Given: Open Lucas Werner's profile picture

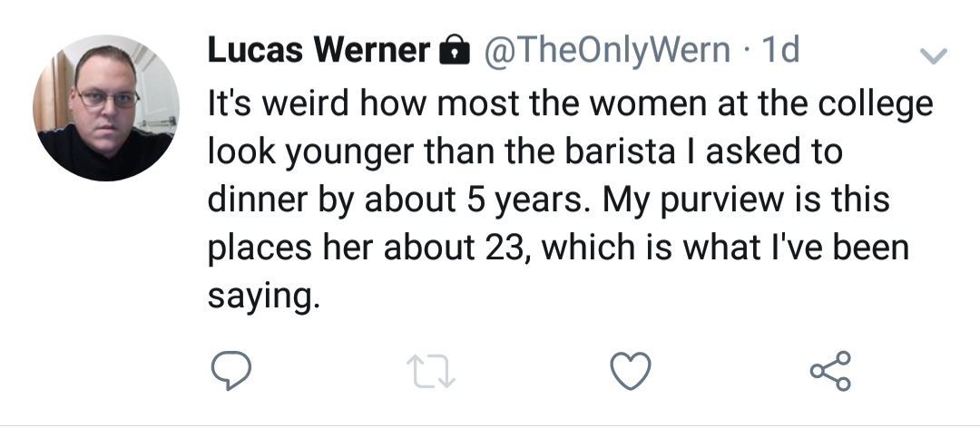Looking at the screenshot, I should coord(105,108).
